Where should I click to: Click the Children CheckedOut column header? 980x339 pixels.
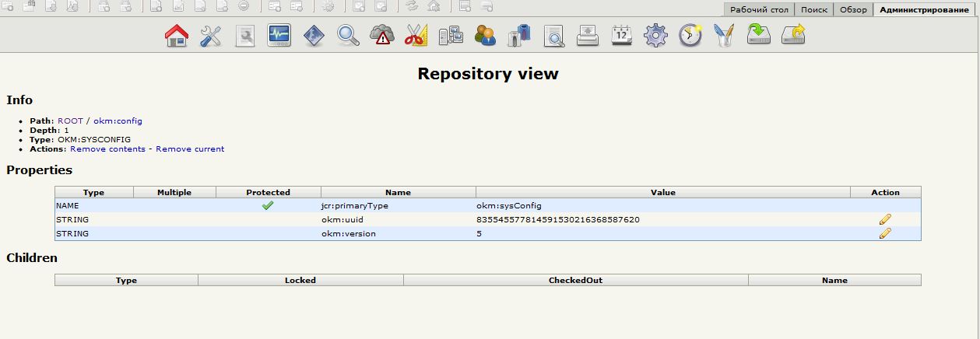pyautogui.click(x=575, y=280)
